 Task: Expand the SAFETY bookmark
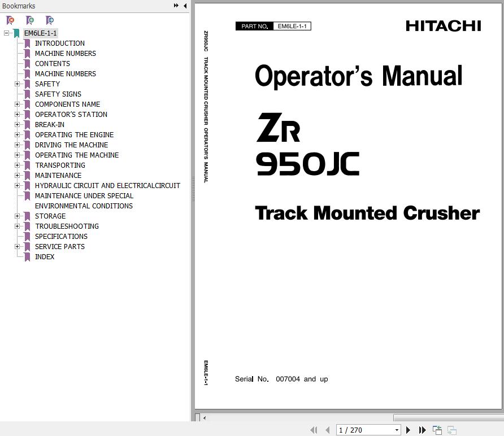[17, 84]
